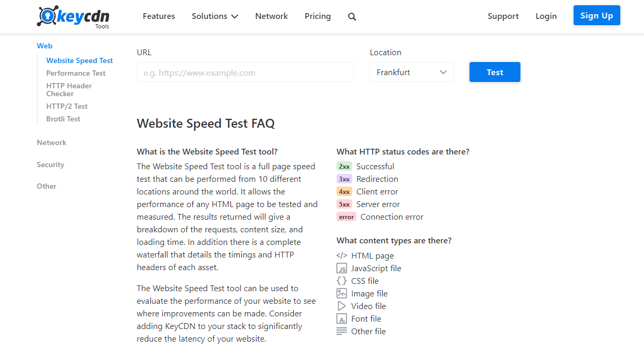Select the Brotli Test link
Viewport: 644px width, 360px height.
point(63,119)
